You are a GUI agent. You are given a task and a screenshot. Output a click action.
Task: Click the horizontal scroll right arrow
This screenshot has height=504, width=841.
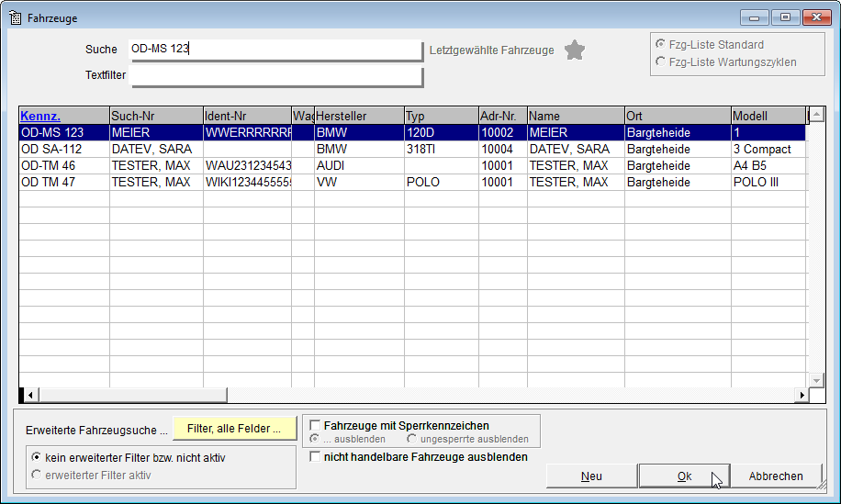pyautogui.click(x=802, y=395)
